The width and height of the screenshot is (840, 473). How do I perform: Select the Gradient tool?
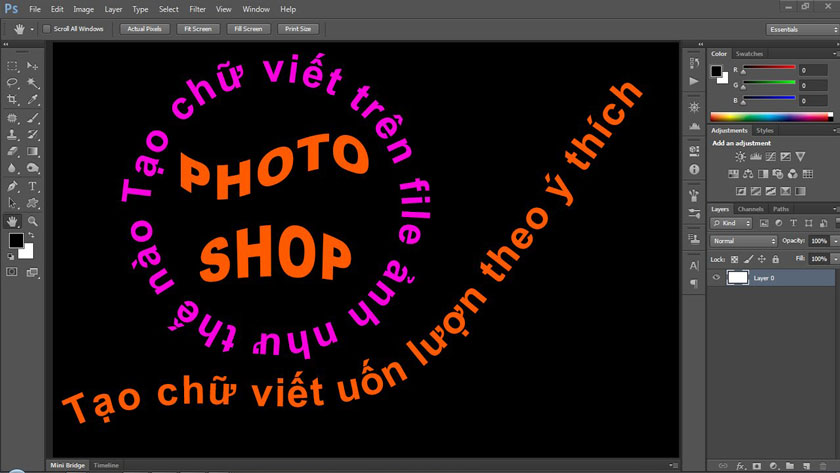coord(32,152)
